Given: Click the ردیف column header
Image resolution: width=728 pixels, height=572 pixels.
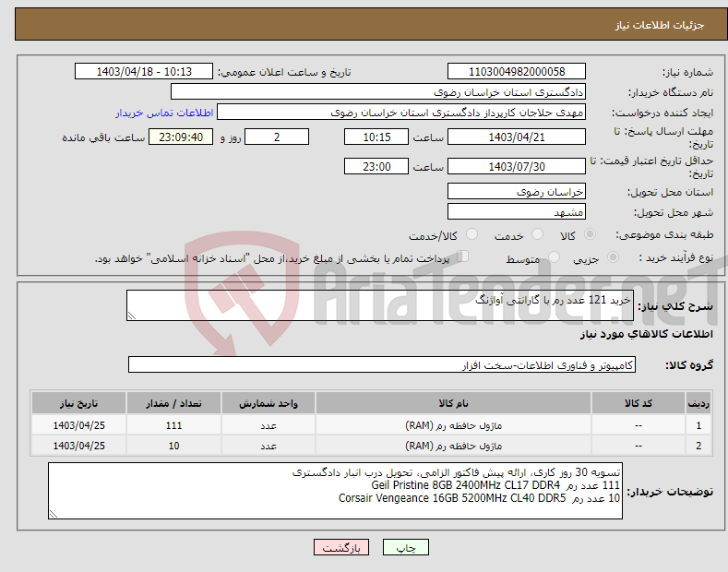Looking at the screenshot, I should coord(698,403).
